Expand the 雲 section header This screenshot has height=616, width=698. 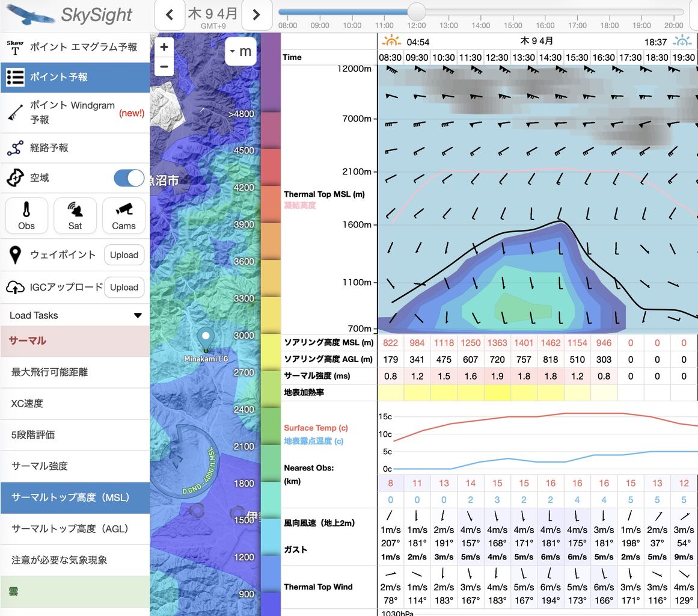tap(75, 591)
